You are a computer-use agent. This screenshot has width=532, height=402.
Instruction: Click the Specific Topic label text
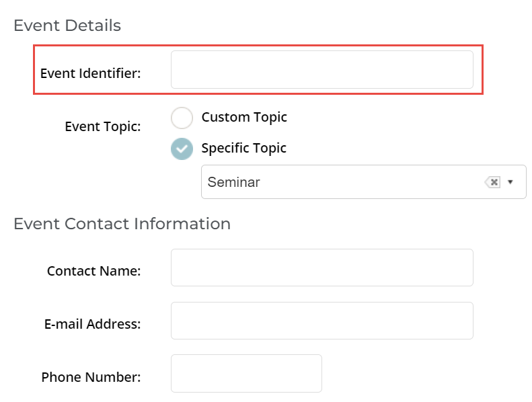[244, 149]
